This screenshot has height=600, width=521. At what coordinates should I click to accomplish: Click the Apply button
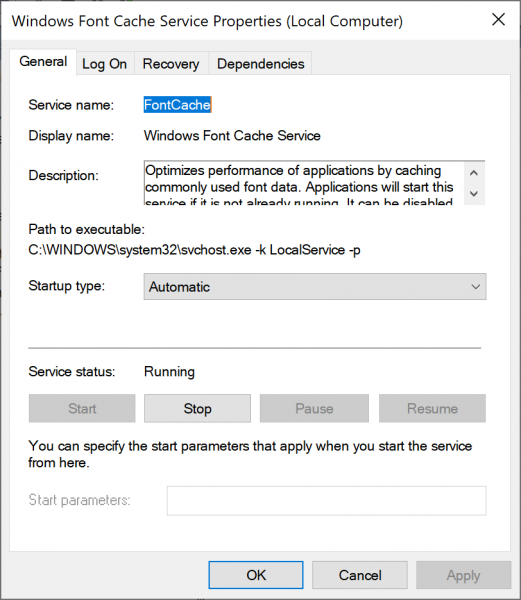tap(464, 575)
